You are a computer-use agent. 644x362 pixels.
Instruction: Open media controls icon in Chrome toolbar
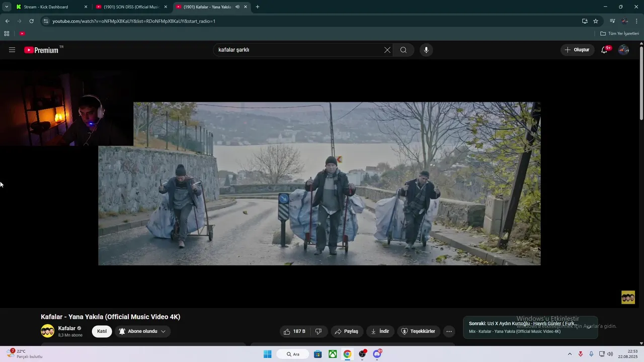pyautogui.click(x=612, y=21)
